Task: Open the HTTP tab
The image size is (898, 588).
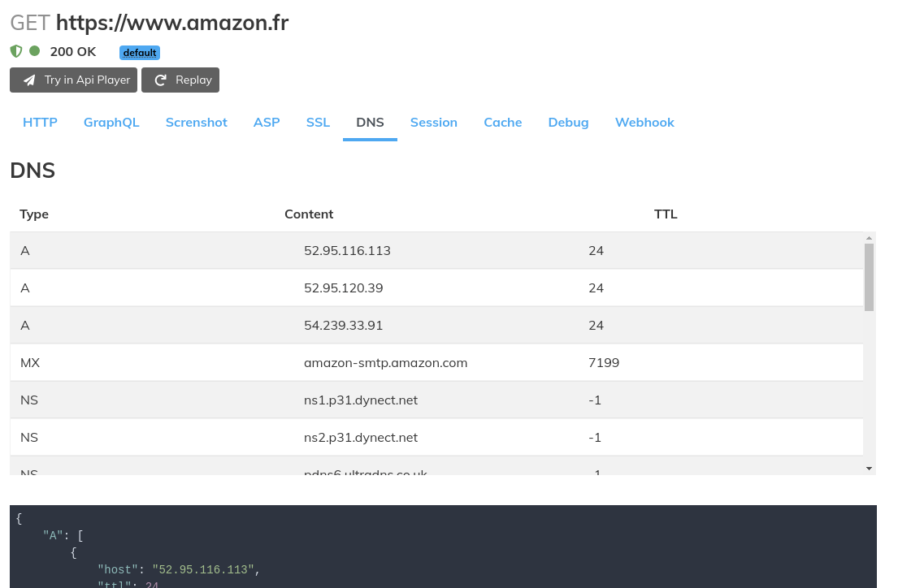Action: (x=40, y=123)
